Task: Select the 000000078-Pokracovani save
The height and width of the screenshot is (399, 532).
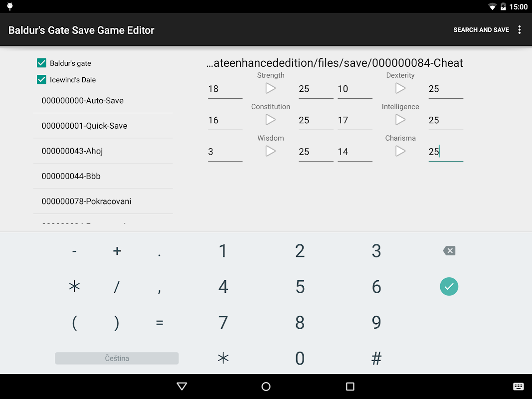Action: (x=103, y=201)
